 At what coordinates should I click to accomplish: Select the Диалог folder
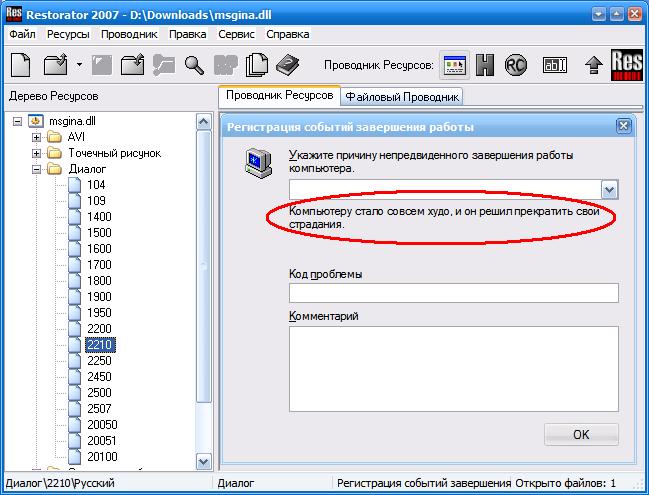click(87, 169)
